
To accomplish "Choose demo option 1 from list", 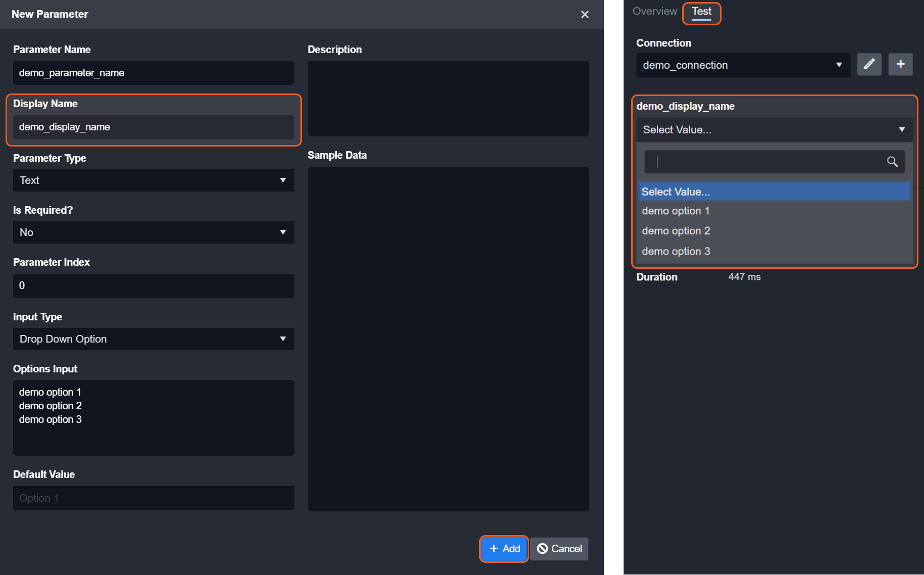I will [676, 211].
